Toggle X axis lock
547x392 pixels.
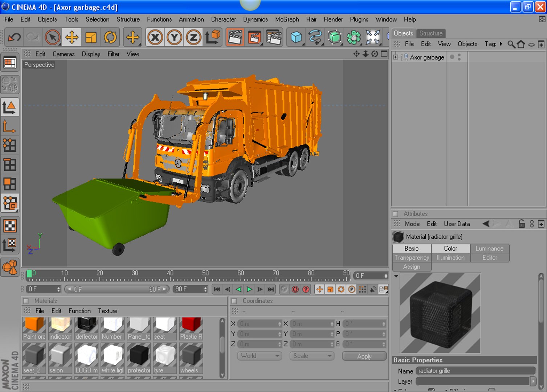(155, 37)
